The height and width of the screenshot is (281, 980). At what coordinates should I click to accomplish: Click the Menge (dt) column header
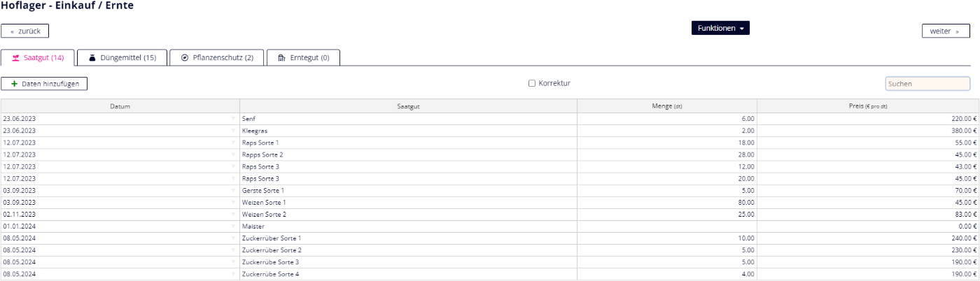coord(666,106)
